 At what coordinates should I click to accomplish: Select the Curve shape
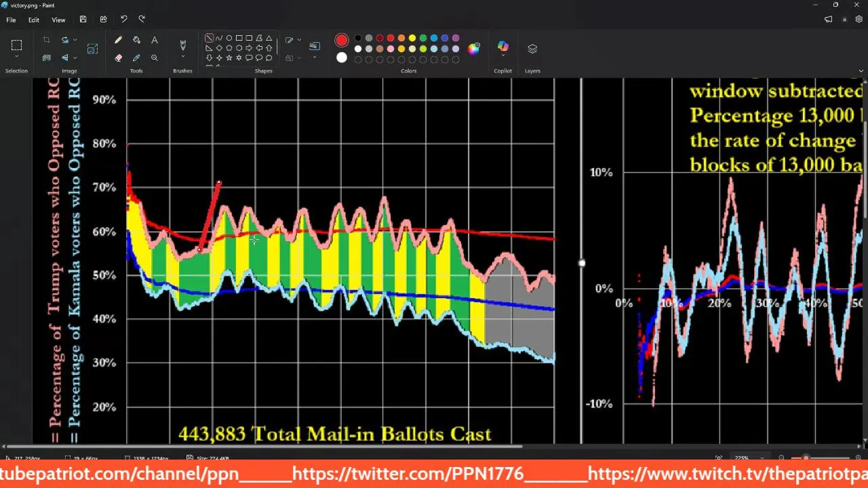pyautogui.click(x=219, y=38)
